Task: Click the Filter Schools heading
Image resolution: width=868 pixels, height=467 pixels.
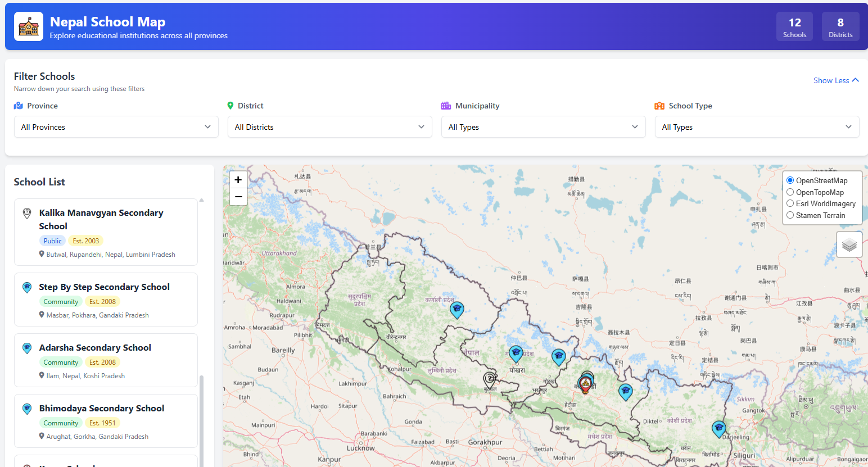Action: (x=44, y=76)
